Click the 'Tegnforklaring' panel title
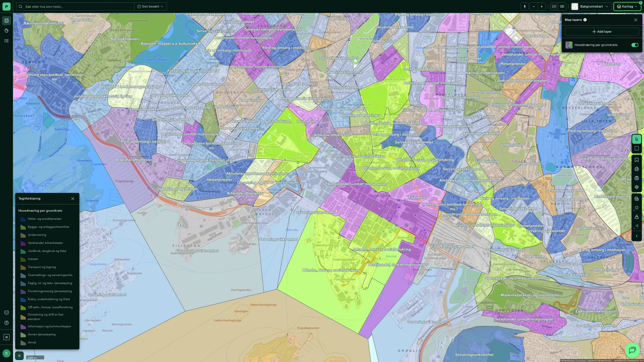This screenshot has height=362, width=644. (x=29, y=199)
